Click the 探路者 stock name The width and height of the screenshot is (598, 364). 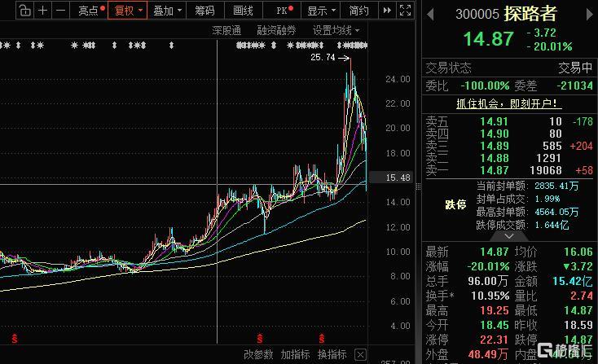[x=530, y=14]
